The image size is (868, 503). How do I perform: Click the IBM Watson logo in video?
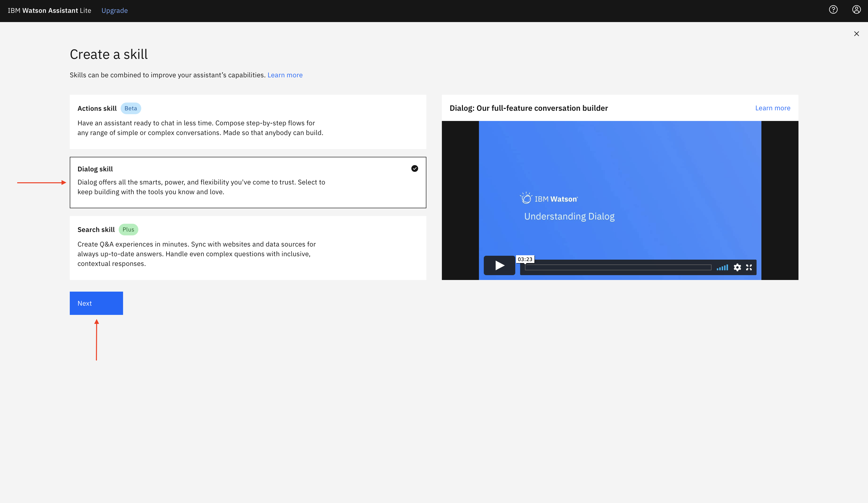[549, 199]
